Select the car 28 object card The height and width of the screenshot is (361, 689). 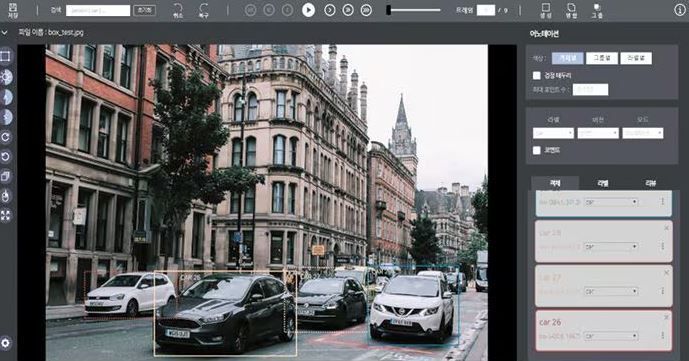(604, 241)
